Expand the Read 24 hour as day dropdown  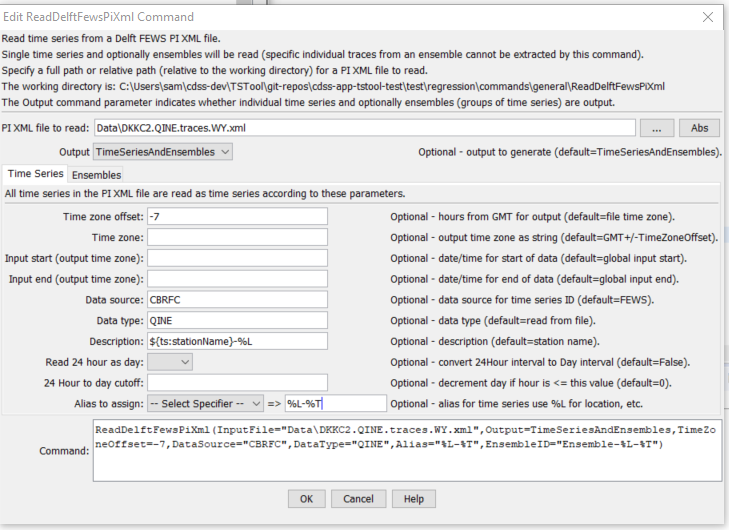(x=170, y=362)
